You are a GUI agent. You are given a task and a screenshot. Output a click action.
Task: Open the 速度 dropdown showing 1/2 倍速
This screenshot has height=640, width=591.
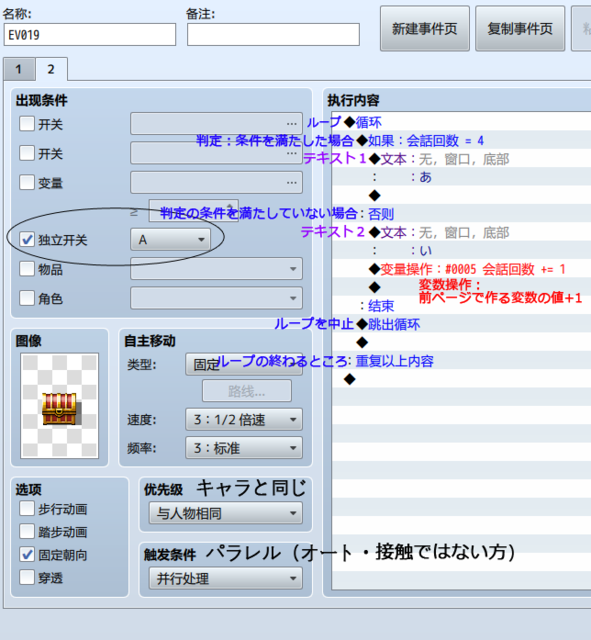click(x=244, y=420)
